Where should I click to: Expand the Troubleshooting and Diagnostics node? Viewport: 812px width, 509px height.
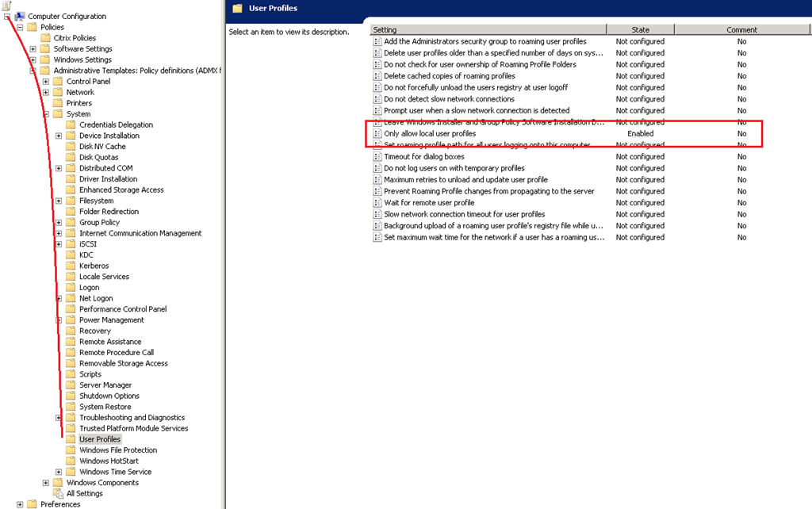point(59,418)
